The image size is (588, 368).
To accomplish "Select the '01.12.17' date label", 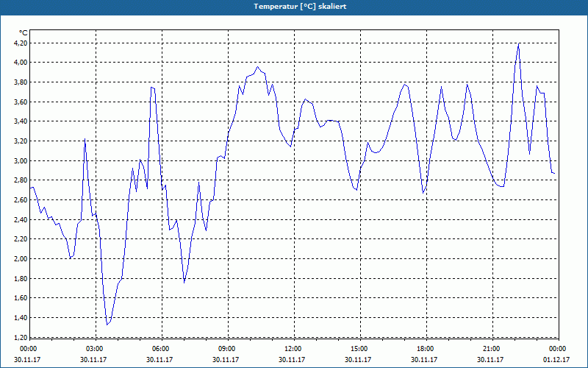I will click(556, 359).
